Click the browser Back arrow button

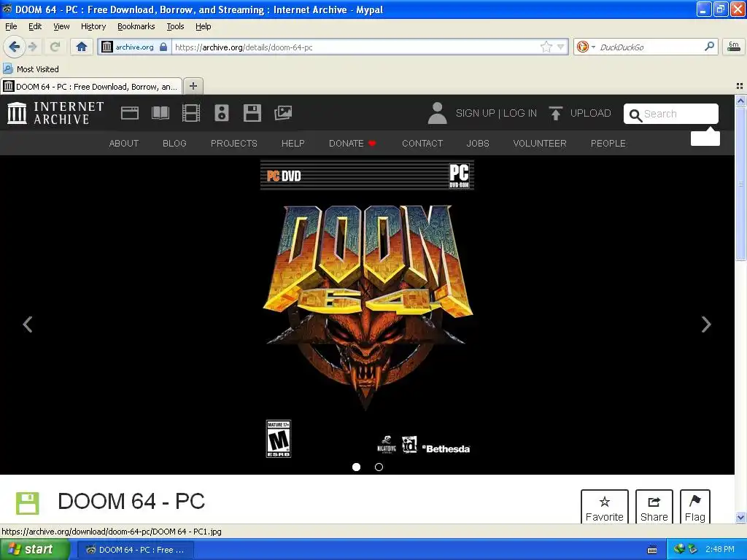(15, 47)
